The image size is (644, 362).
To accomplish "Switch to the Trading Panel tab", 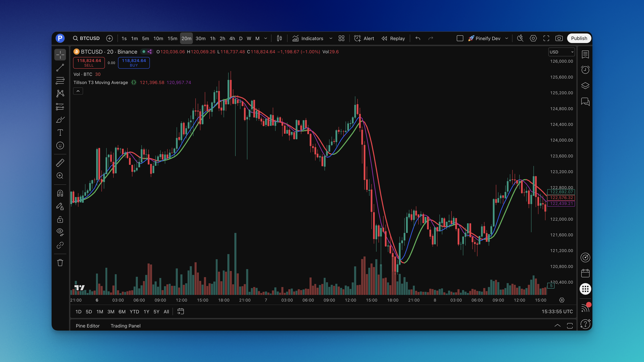I will click(126, 326).
